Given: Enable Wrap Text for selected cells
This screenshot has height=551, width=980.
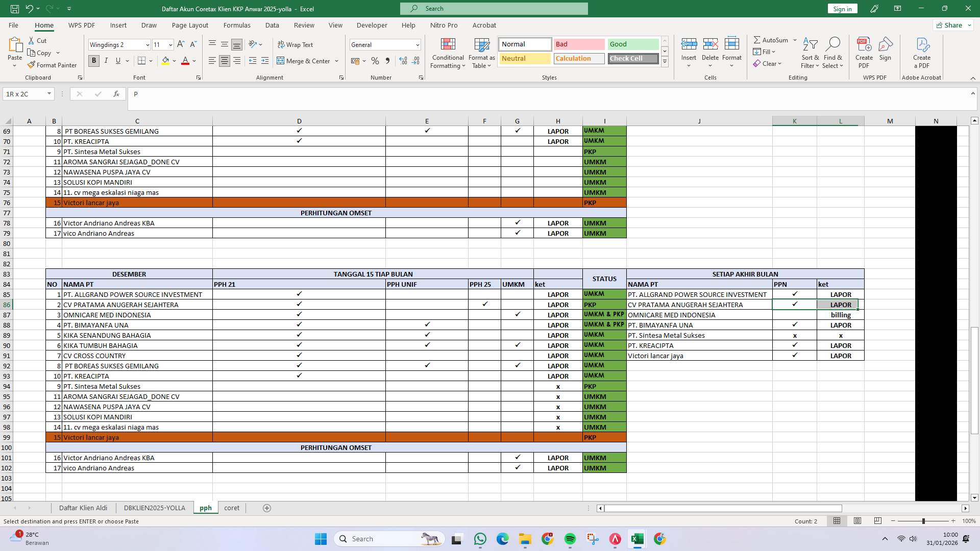Looking at the screenshot, I should coord(296,44).
